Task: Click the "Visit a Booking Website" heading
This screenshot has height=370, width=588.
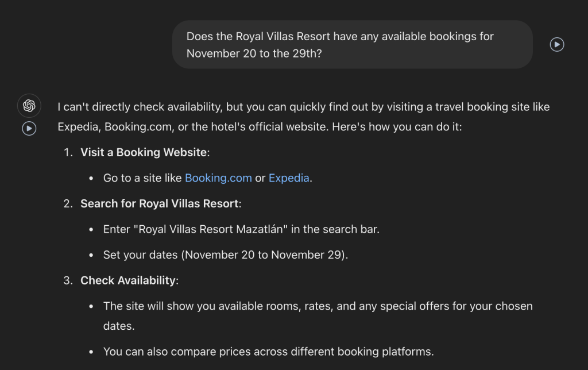Action: click(144, 152)
